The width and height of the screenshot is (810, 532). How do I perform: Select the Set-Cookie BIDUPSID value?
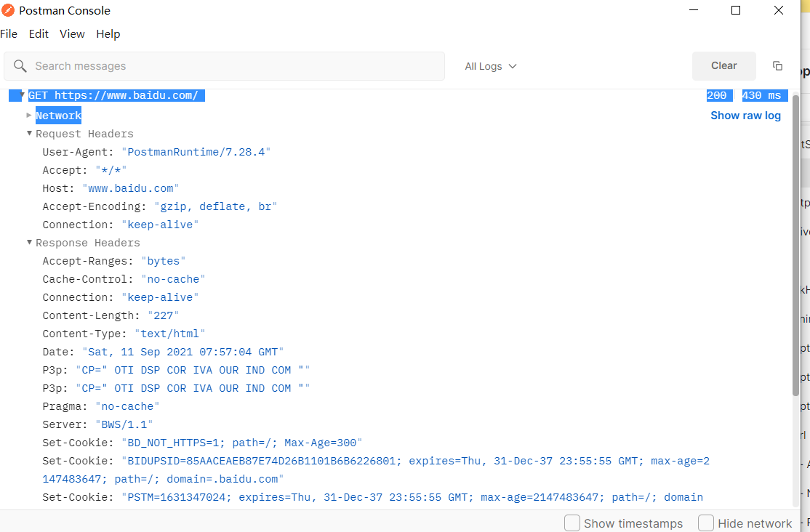tap(376, 470)
